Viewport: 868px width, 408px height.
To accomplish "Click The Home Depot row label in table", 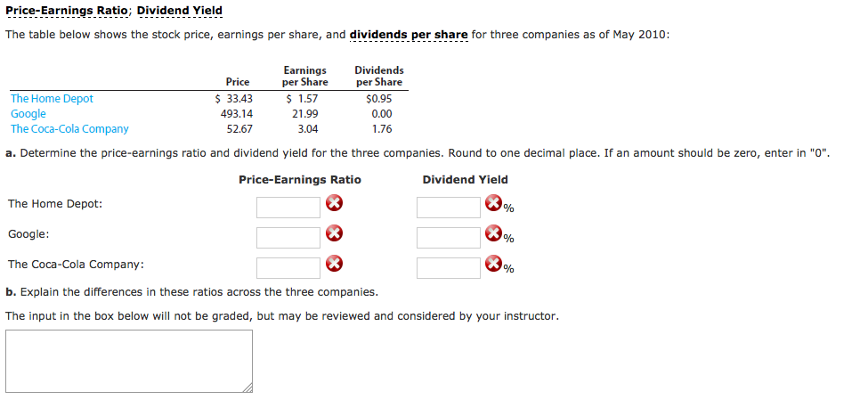I will click(x=52, y=99).
